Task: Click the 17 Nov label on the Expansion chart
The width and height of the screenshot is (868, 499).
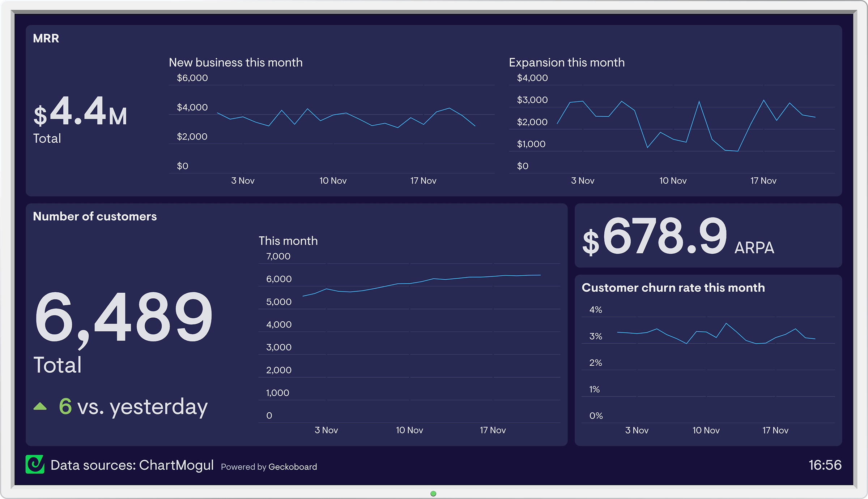Action: pyautogui.click(x=763, y=181)
